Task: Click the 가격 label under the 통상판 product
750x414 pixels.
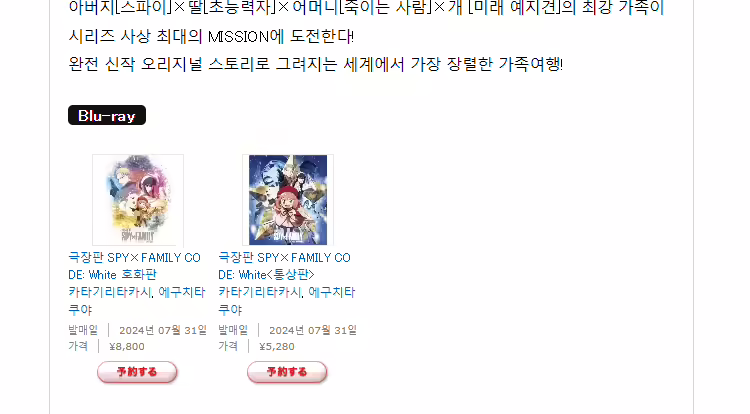Action: (228, 347)
